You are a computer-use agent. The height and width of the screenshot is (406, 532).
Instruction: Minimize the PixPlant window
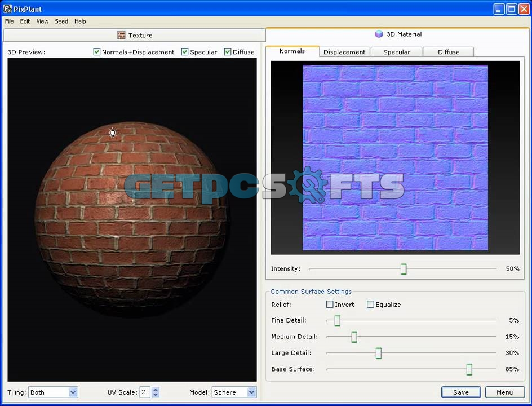click(x=498, y=9)
